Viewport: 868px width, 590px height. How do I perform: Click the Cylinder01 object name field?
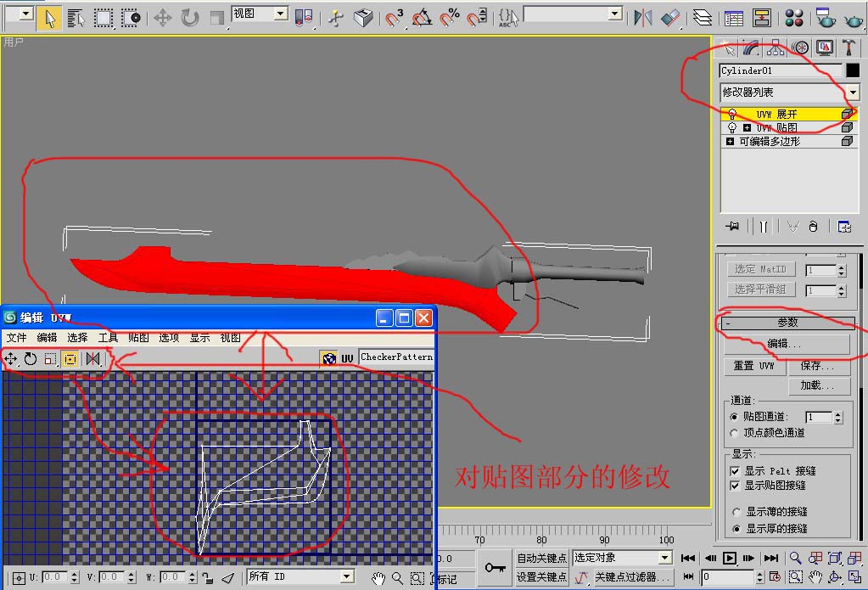pos(781,70)
